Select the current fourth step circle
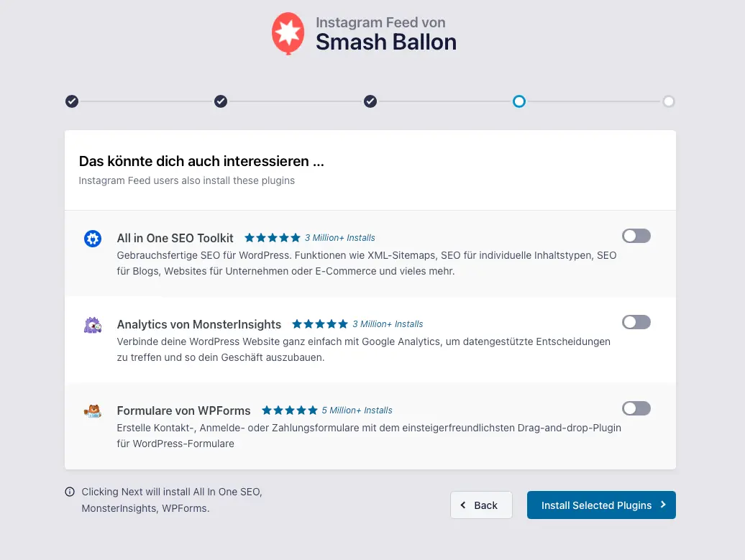Image resolution: width=745 pixels, height=560 pixels. click(x=519, y=101)
